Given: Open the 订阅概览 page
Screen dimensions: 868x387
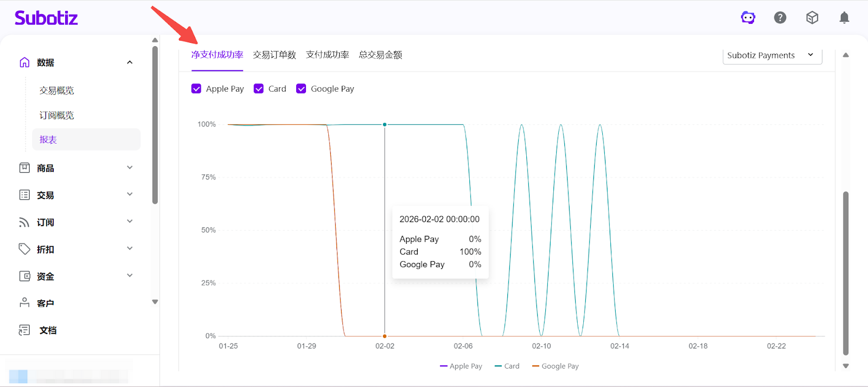Looking at the screenshot, I should 57,115.
